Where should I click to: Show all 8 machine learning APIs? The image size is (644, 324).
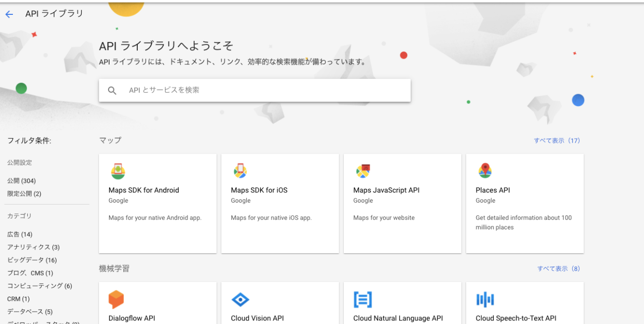pyautogui.click(x=559, y=269)
